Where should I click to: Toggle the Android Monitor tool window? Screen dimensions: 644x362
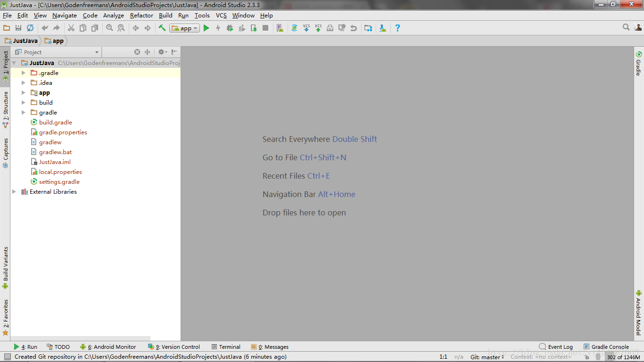click(108, 347)
